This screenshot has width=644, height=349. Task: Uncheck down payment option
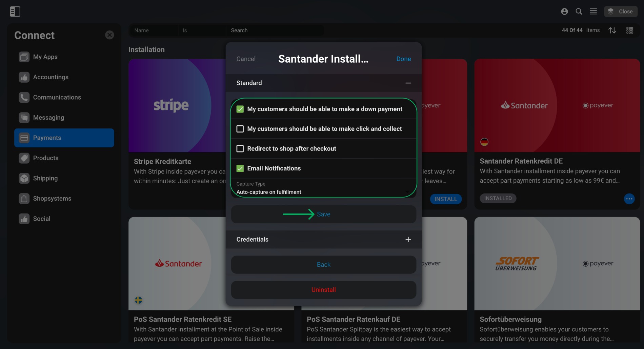coord(240,109)
